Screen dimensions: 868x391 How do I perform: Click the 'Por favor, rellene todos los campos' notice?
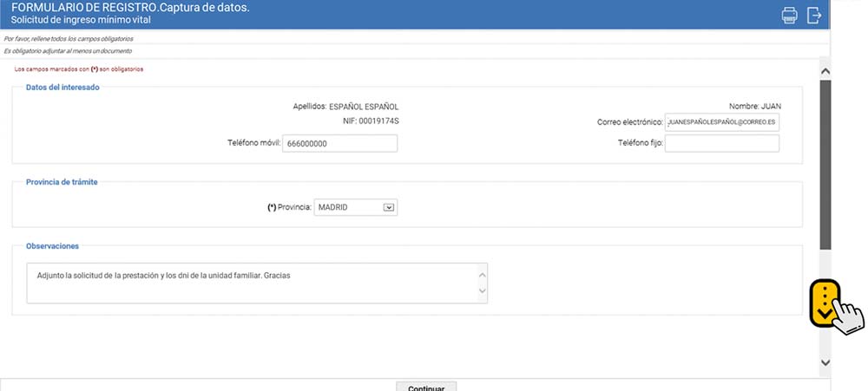(68, 39)
